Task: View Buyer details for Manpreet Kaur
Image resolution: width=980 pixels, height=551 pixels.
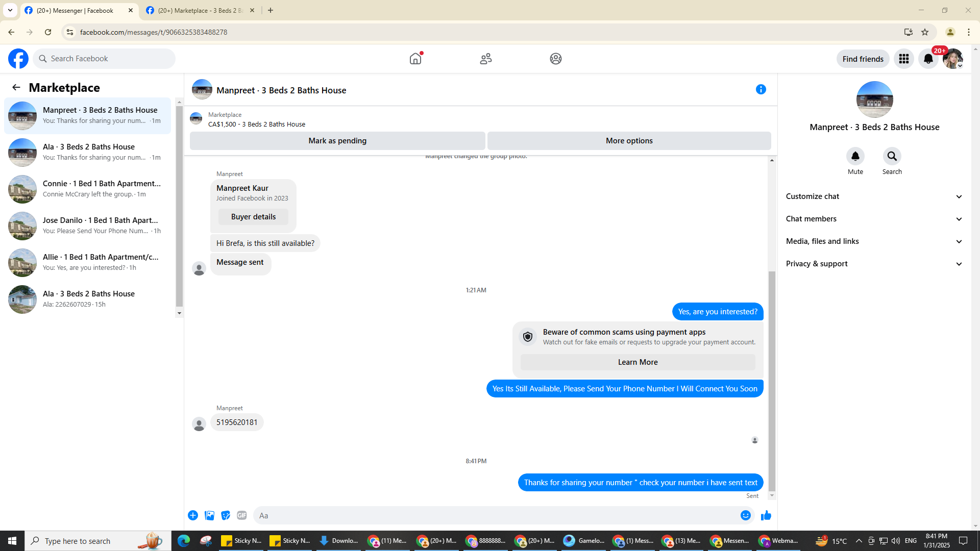Action: (253, 217)
